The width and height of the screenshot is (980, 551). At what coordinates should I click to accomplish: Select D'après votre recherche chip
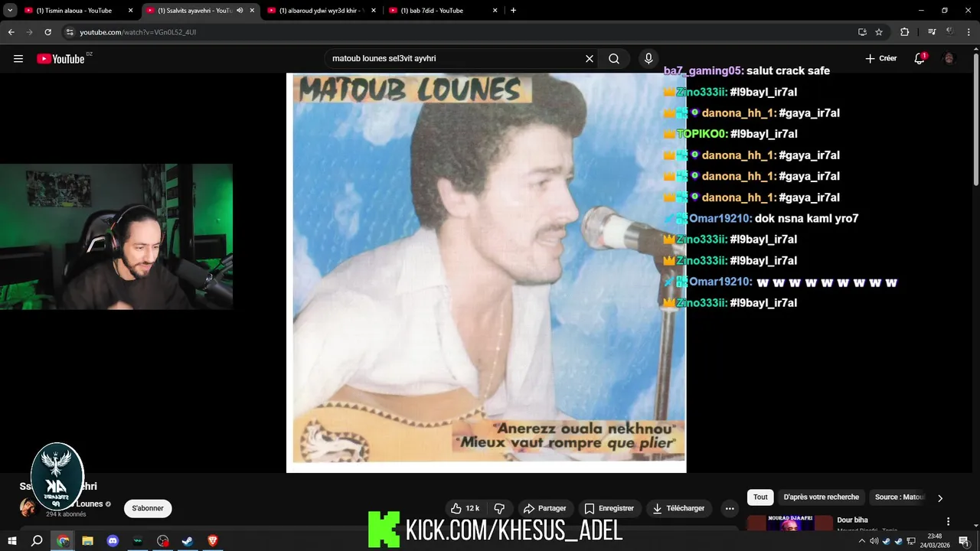coord(822,497)
